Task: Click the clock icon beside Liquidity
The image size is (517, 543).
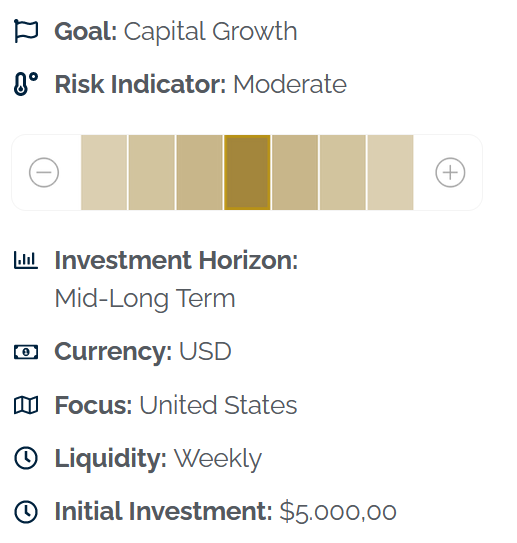Action: click(x=26, y=458)
